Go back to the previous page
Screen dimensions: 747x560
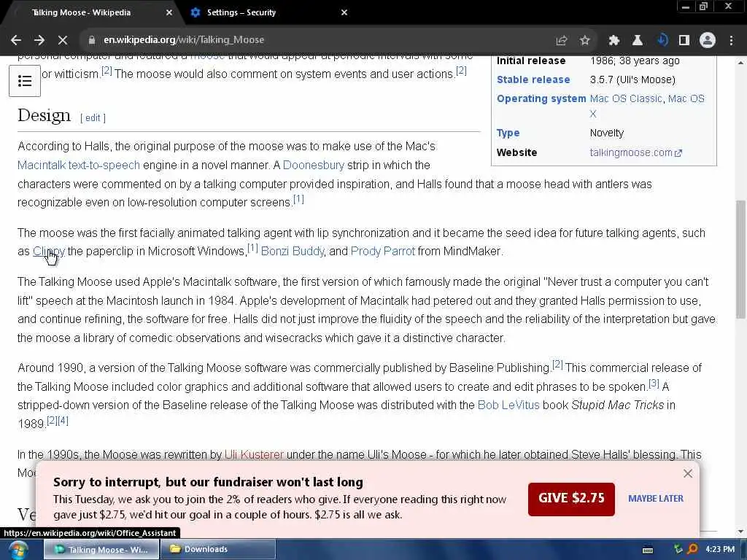pyautogui.click(x=16, y=40)
